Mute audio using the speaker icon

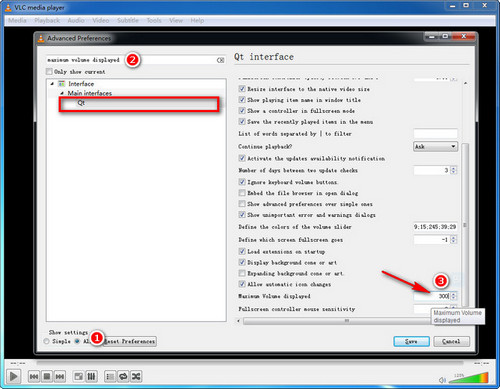(442, 380)
